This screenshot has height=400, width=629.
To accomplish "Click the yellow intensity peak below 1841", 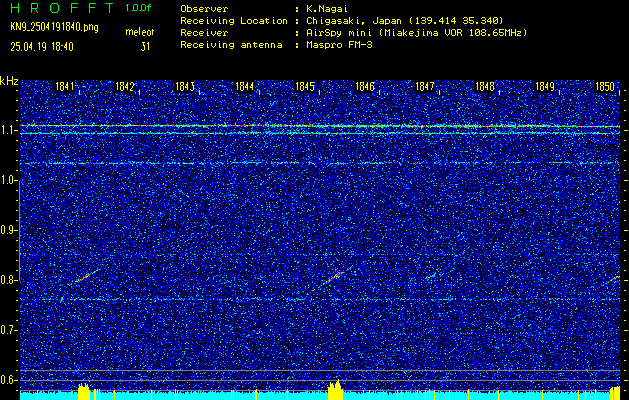I will (x=84, y=391).
